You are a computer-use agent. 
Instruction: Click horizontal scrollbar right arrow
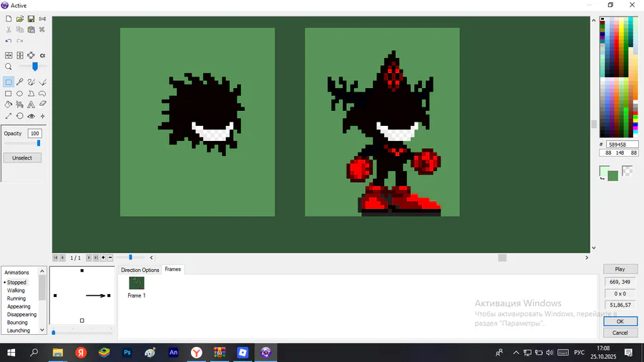[x=587, y=258]
